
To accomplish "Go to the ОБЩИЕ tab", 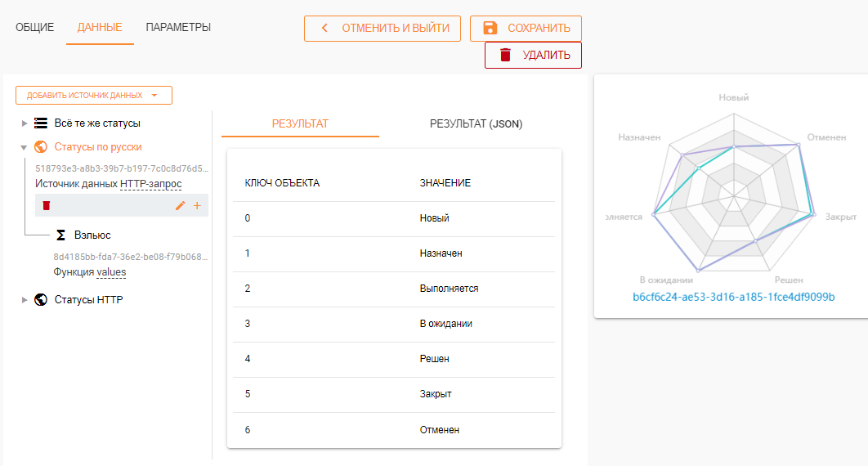I will click(x=35, y=28).
